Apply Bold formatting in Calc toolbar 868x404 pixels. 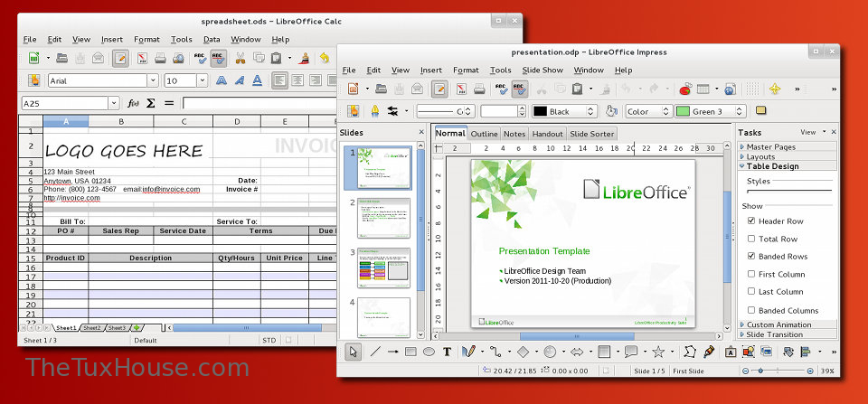click(x=222, y=80)
